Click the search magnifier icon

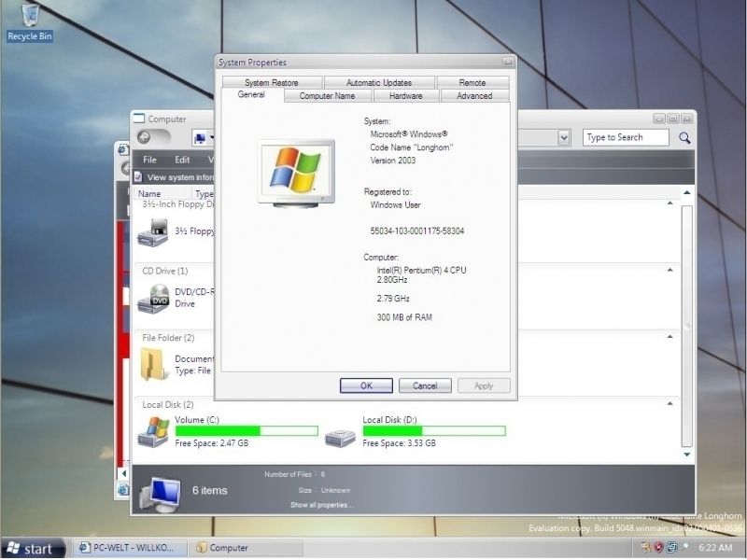click(684, 137)
